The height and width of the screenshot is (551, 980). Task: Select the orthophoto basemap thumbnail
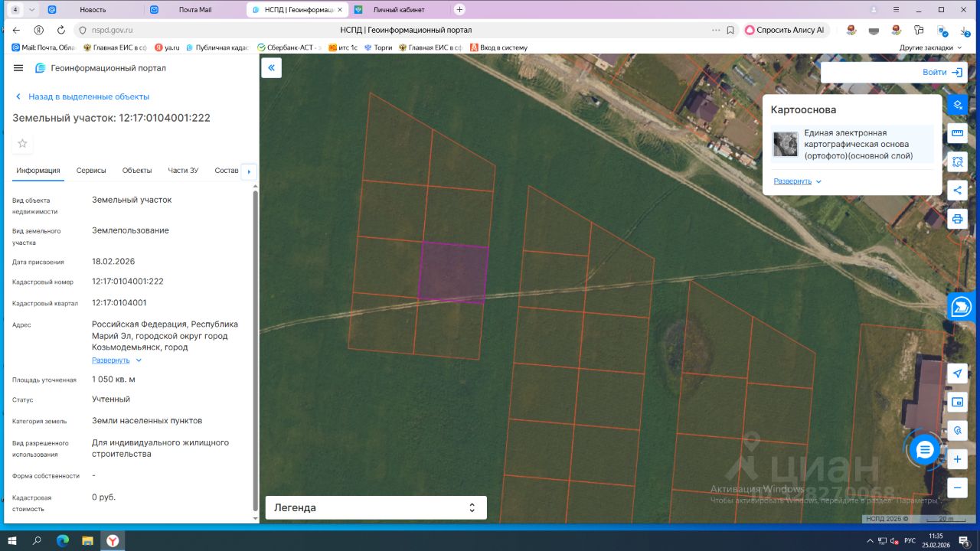tap(785, 144)
